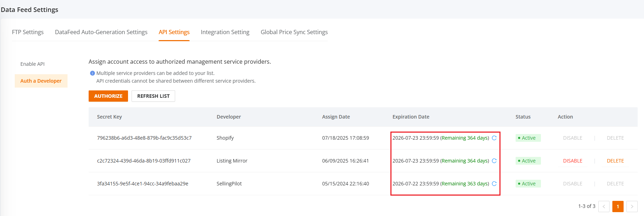Image resolution: width=644 pixels, height=216 pixels.
Task: Click DELETE on the Shopify row
Action: (x=615, y=138)
